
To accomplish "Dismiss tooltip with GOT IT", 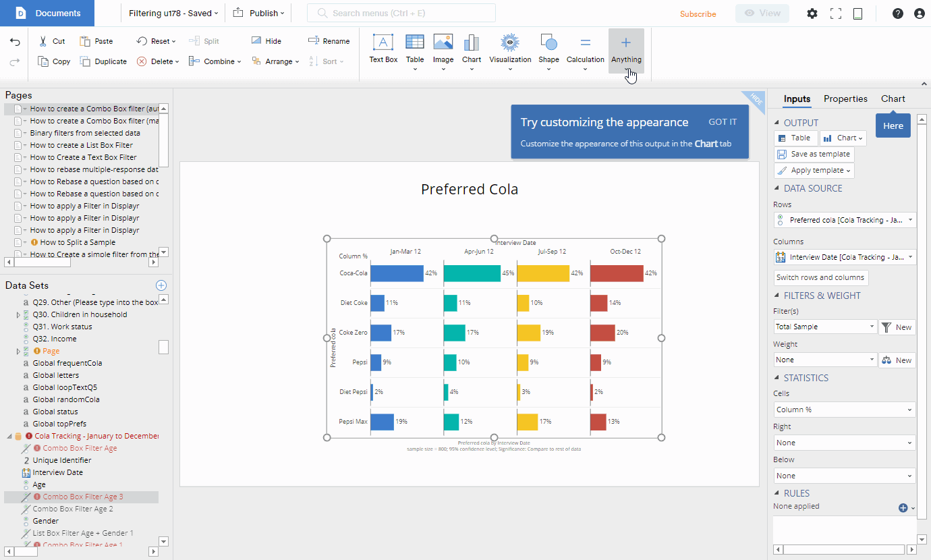I will tap(723, 122).
